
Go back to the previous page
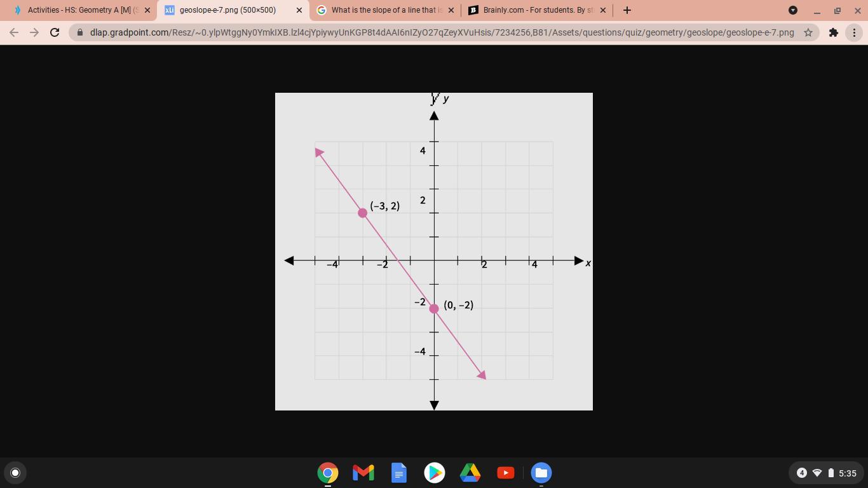click(x=14, y=32)
